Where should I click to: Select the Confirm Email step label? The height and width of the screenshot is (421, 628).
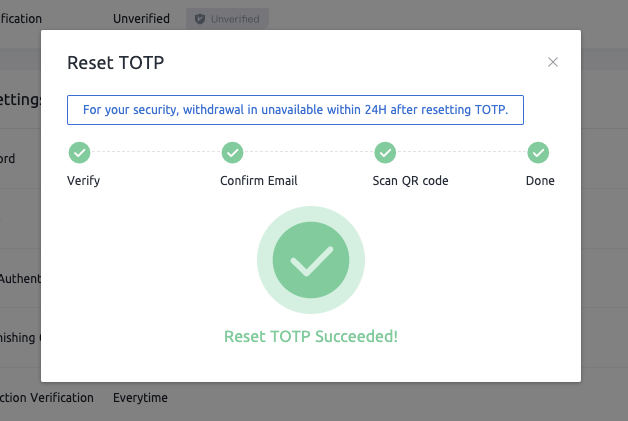click(x=259, y=181)
